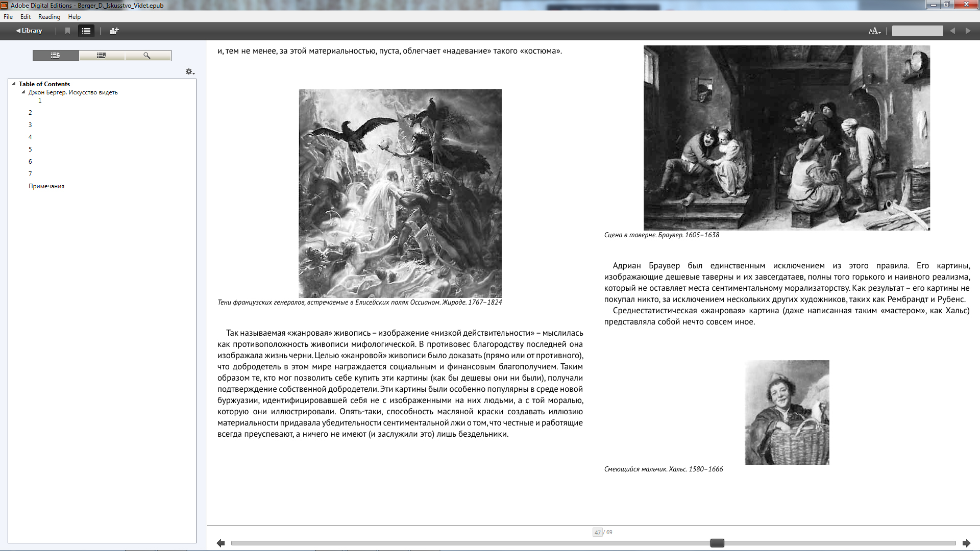This screenshot has width=980, height=551.
Task: Minimize the Adobe Digital Editions window
Action: click(933, 5)
